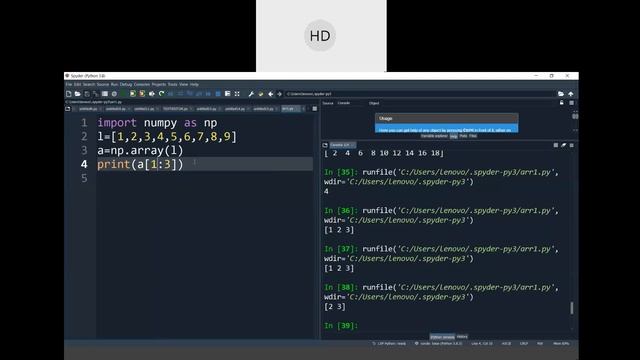Click the Maximize current pane icon
This screenshot has height=360, width=640.
coord(237,94)
